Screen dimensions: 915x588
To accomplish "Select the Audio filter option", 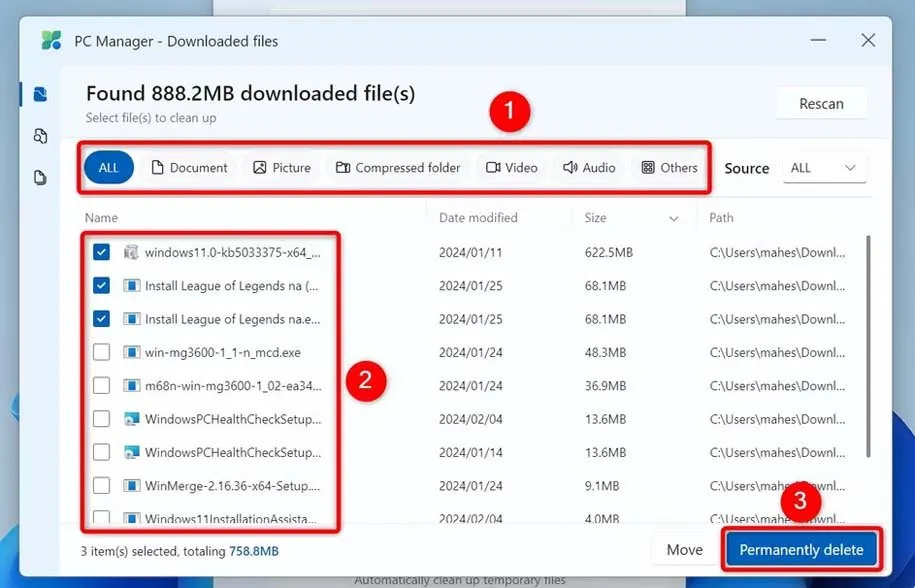I will click(x=589, y=168).
